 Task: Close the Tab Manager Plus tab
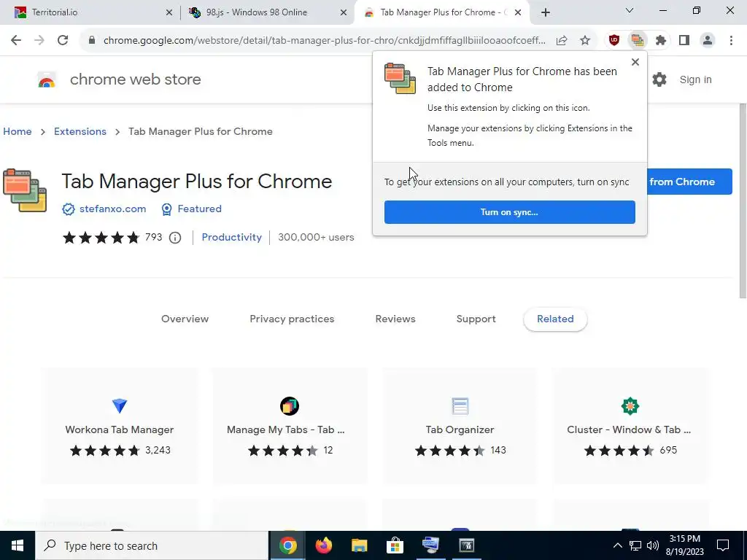tap(518, 12)
